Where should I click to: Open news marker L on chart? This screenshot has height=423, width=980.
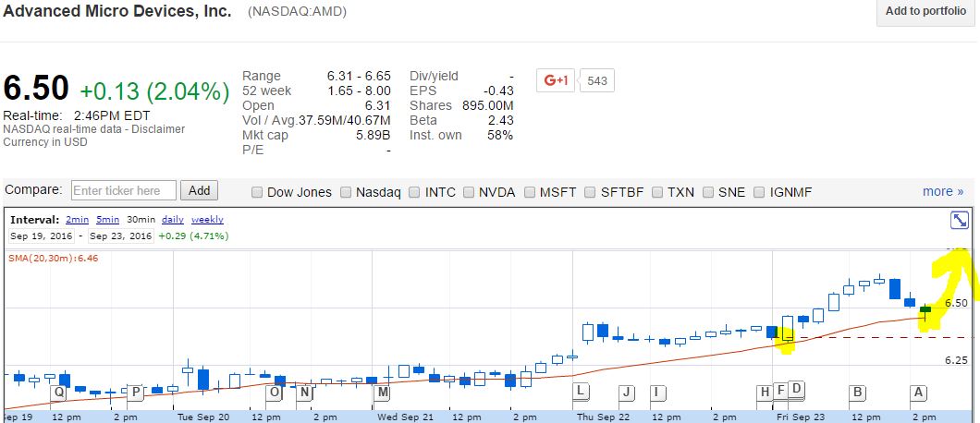click(x=581, y=391)
